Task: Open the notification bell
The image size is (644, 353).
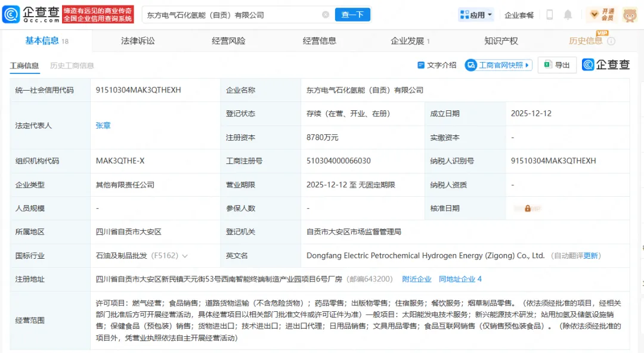Action: pos(568,15)
